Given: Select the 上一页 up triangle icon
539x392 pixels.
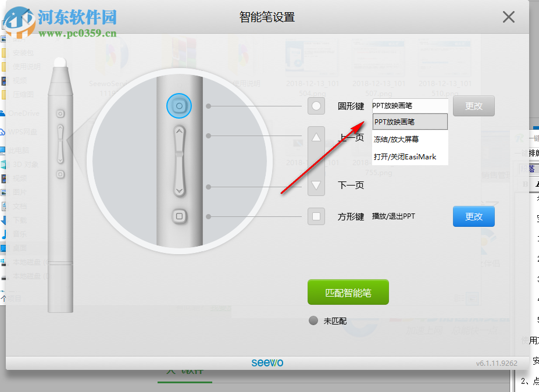Looking at the screenshot, I should (316, 137).
